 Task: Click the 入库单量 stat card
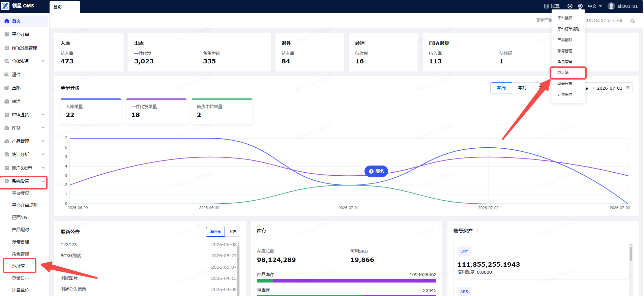pyautogui.click(x=91, y=112)
